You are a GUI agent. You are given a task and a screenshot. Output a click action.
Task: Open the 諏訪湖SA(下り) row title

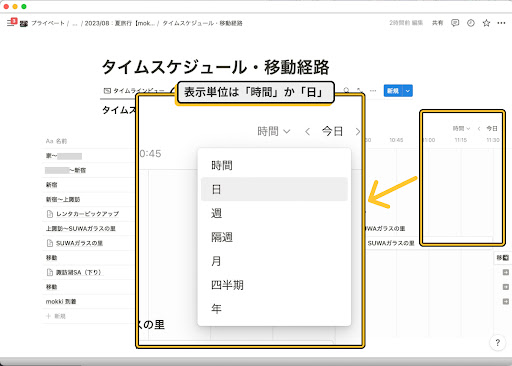pyautogui.click(x=78, y=272)
